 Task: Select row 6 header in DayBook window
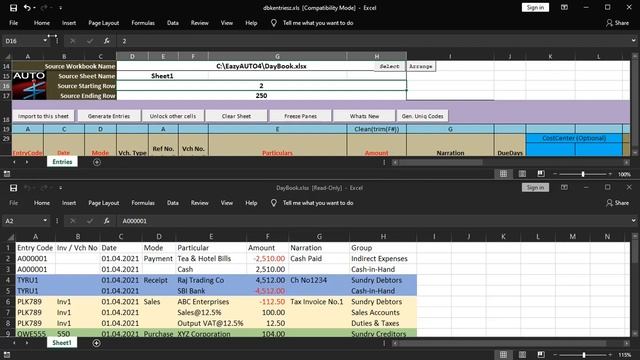click(8, 302)
